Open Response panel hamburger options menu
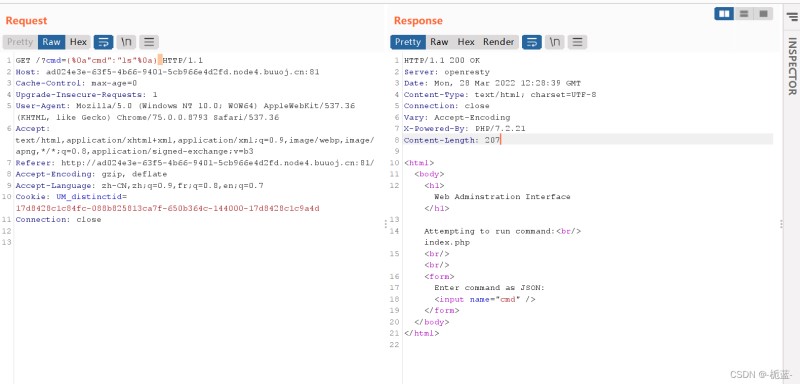The image size is (800, 384). 577,42
